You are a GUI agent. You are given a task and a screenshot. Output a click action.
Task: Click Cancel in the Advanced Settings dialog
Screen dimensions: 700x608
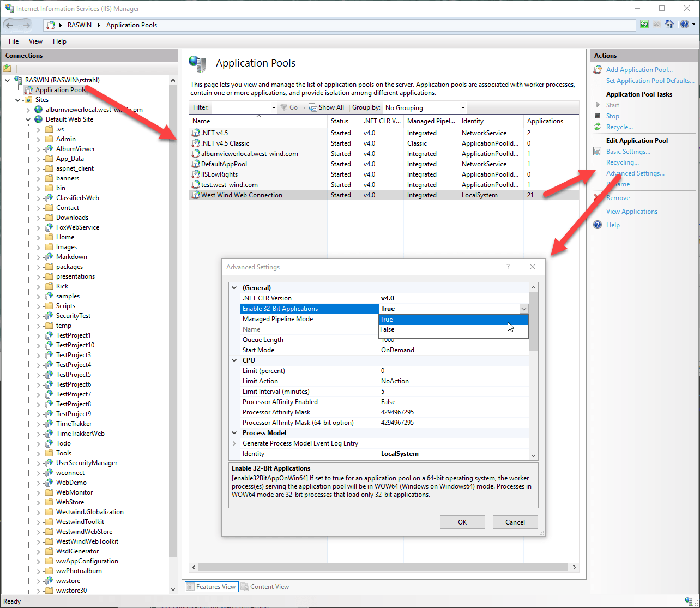[x=515, y=522]
